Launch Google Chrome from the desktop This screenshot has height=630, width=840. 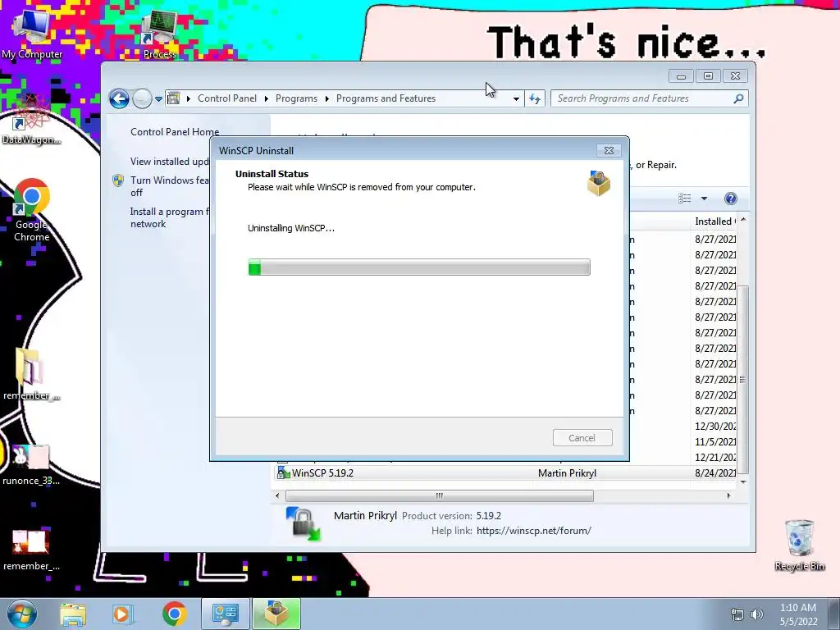(32, 210)
